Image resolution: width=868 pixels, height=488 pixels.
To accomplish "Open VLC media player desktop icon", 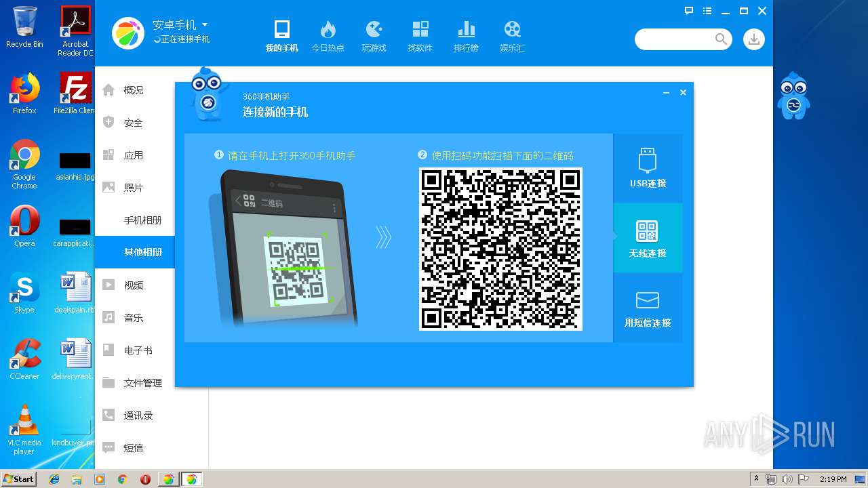I will pyautogui.click(x=24, y=430).
